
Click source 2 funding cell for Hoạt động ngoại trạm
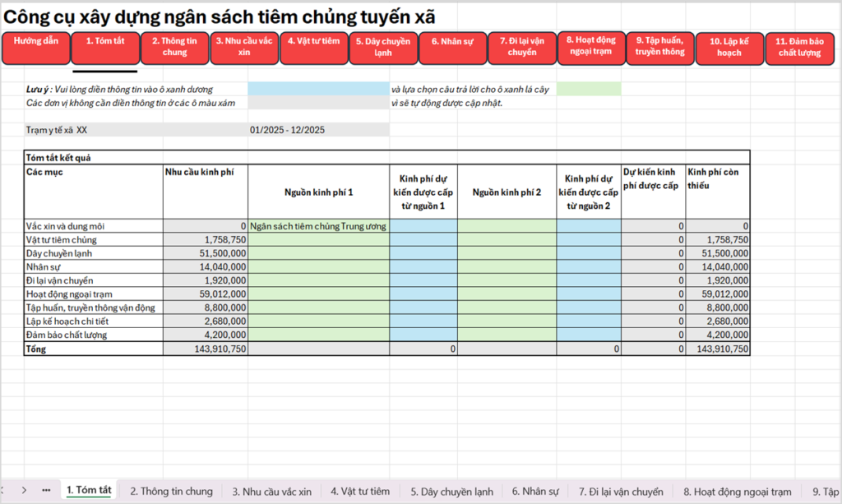[588, 294]
